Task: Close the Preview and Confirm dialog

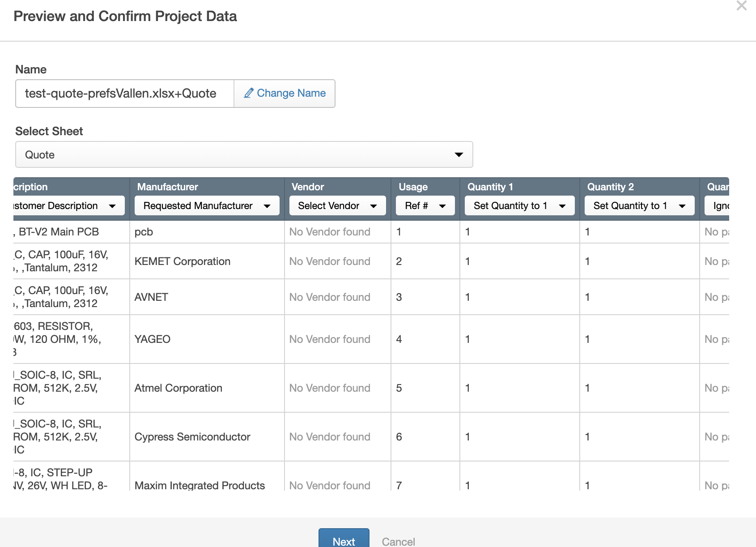Action: tap(741, 6)
